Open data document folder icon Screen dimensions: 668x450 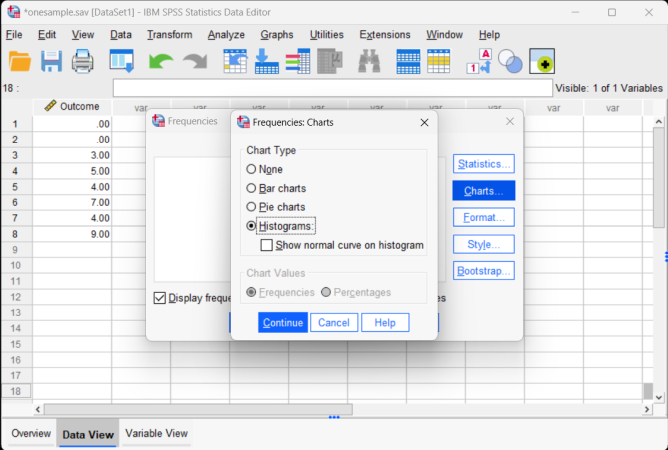[20, 61]
